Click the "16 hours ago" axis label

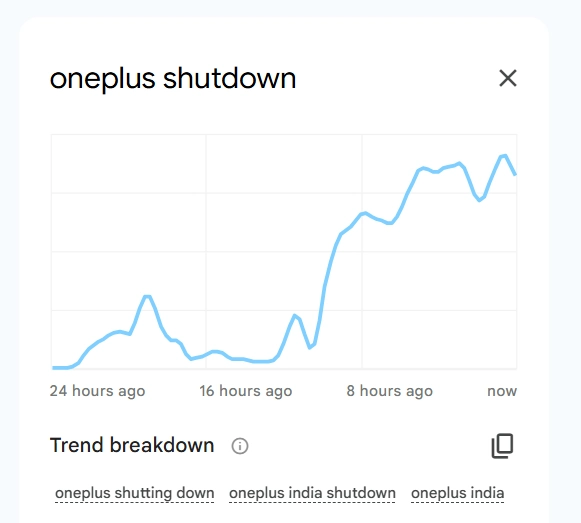point(246,391)
